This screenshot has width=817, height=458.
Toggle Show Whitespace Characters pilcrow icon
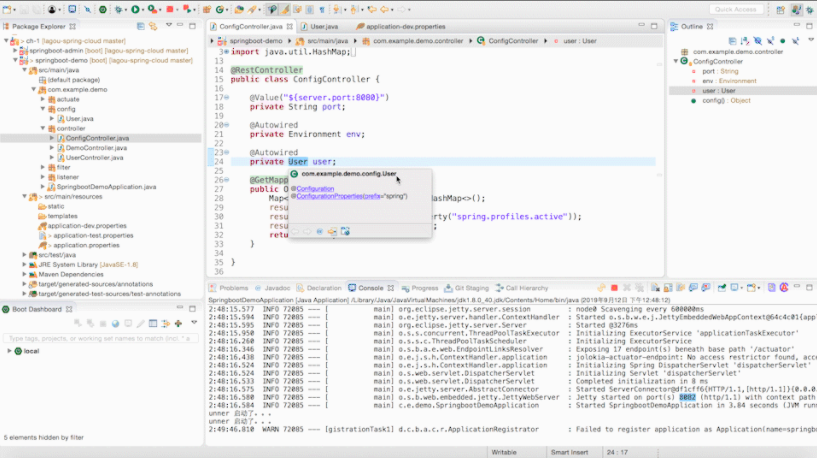(322, 9)
